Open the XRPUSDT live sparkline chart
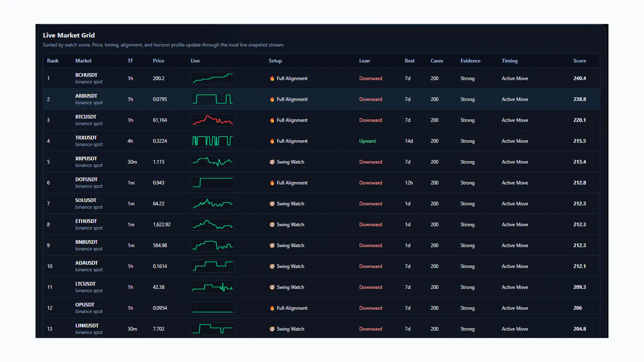The height and width of the screenshot is (362, 644). [213, 162]
